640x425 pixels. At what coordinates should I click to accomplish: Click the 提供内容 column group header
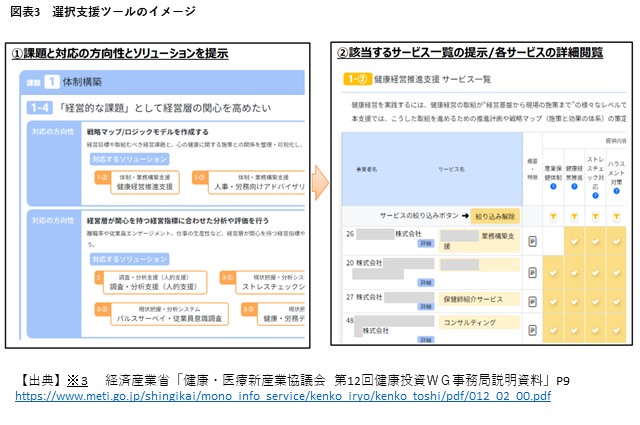[x=616, y=140]
